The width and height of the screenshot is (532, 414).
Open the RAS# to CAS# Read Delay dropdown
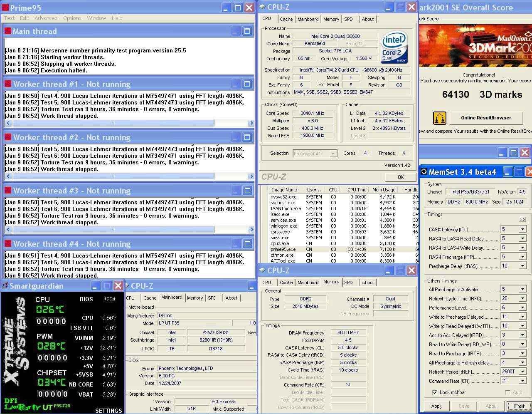tap(522, 238)
